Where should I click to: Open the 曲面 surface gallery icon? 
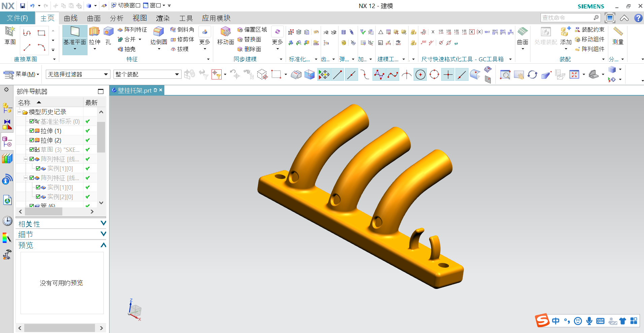point(522,32)
